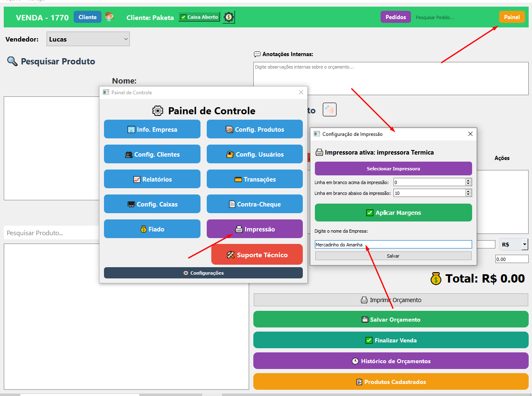Click Aplicar Margens in print settings

pos(393,213)
